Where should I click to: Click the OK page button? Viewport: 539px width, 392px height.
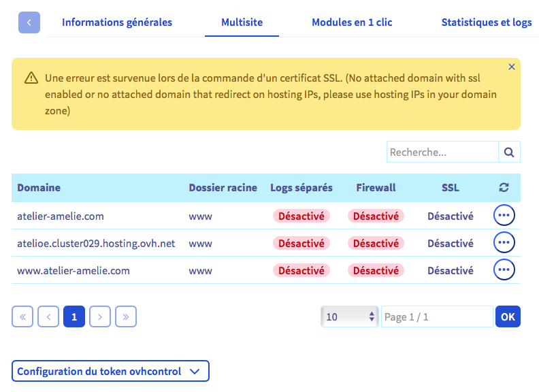coord(508,316)
